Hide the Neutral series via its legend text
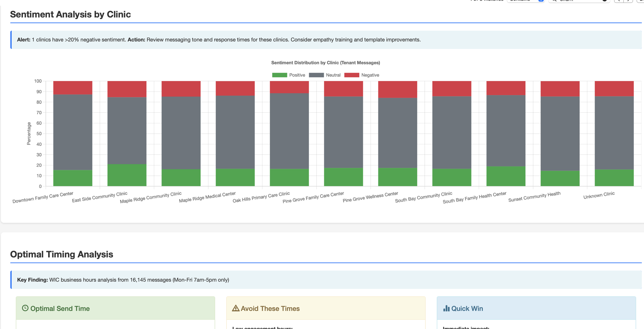The image size is (644, 329). coord(333,75)
